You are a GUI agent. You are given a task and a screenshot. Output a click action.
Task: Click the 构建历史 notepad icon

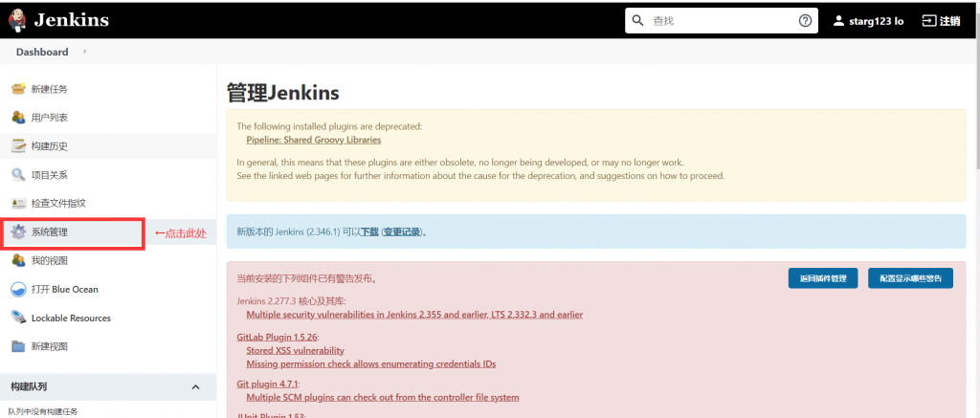click(x=19, y=146)
